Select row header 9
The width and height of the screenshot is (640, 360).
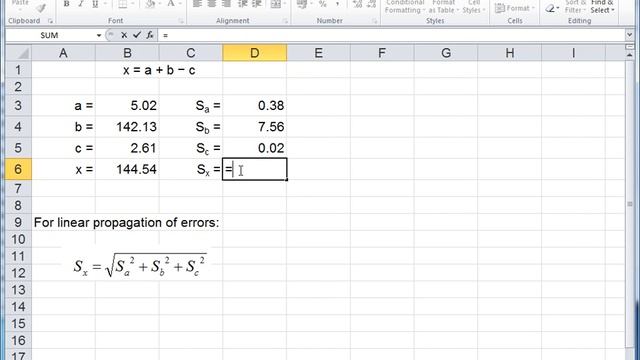point(18,222)
